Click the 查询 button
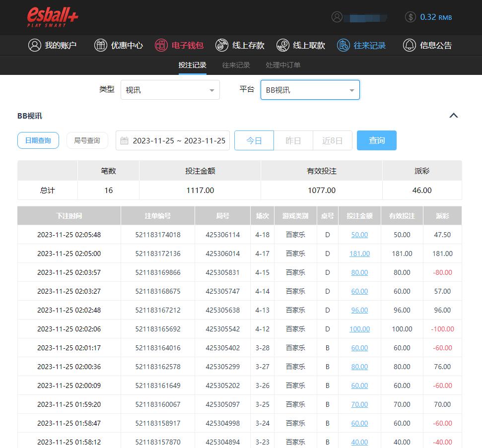The width and height of the screenshot is (482, 448). [x=377, y=140]
